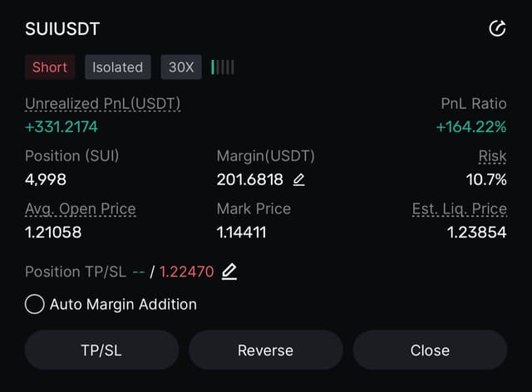This screenshot has height=392, width=532.
Task: Click the leverage risk level bars indicator
Action: pyautogui.click(x=223, y=67)
